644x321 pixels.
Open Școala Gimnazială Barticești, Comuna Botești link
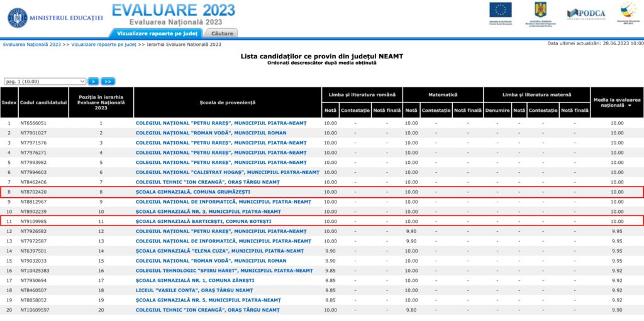[204, 221]
